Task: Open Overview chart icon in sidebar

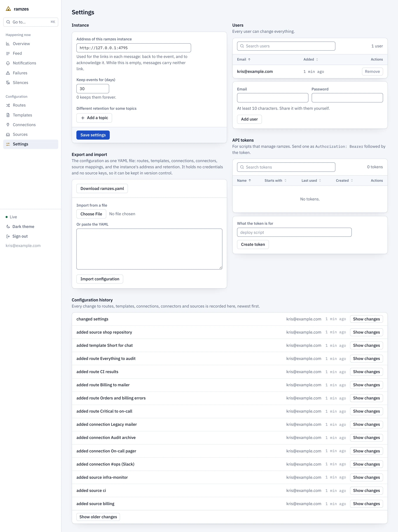Action: (8, 44)
